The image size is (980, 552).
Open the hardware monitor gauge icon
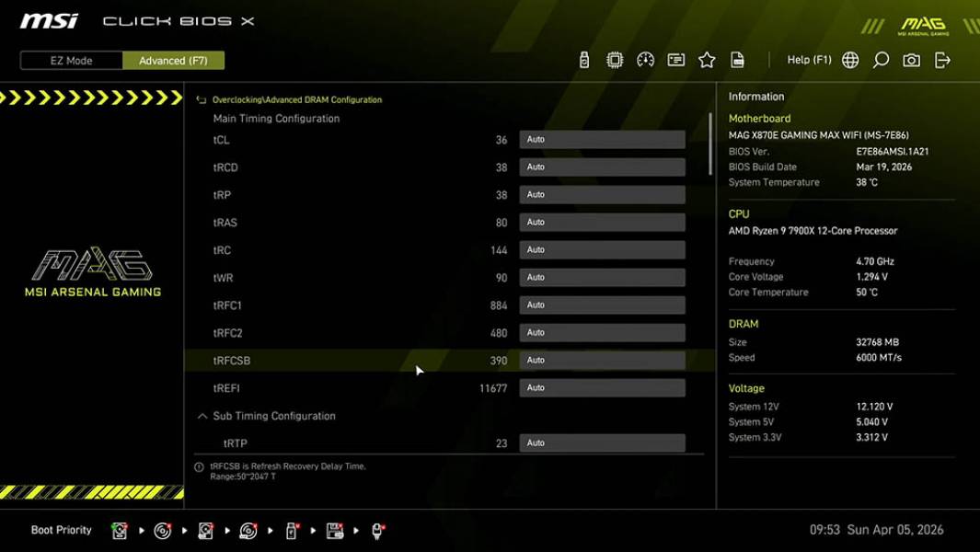pos(645,59)
